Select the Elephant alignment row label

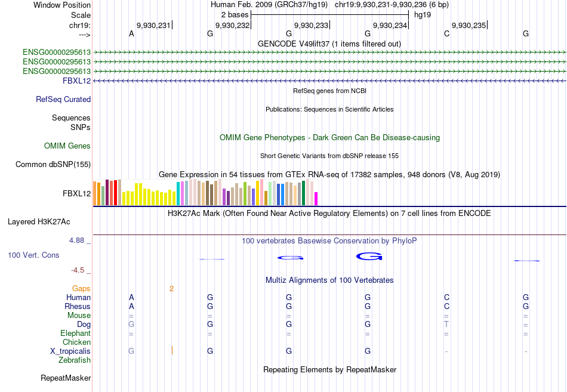pos(75,333)
